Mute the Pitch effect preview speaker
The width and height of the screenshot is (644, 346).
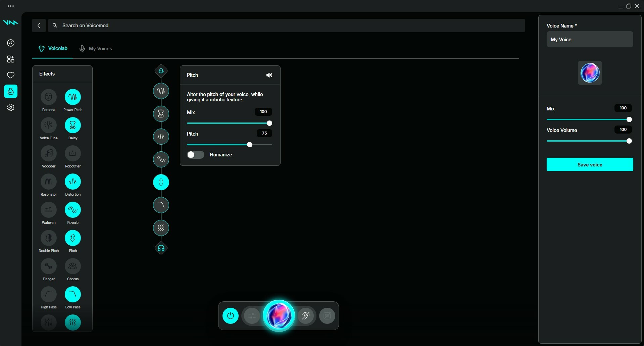click(x=269, y=75)
